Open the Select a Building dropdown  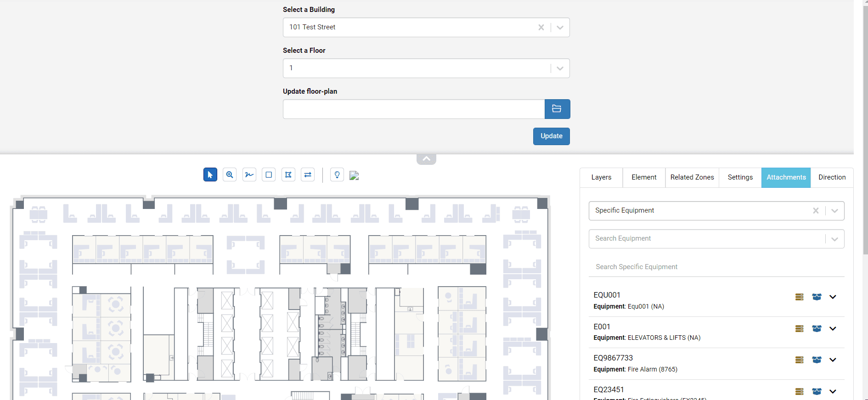(x=560, y=28)
